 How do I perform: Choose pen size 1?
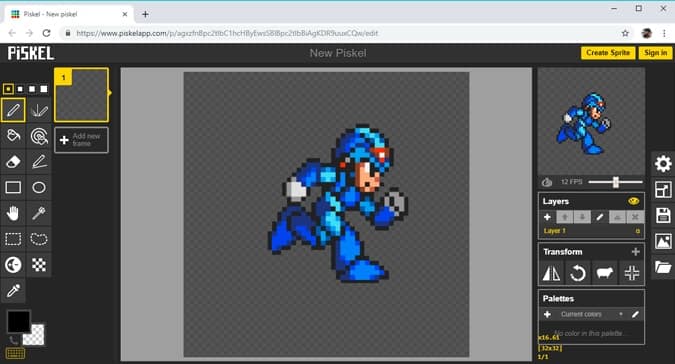pyautogui.click(x=8, y=89)
